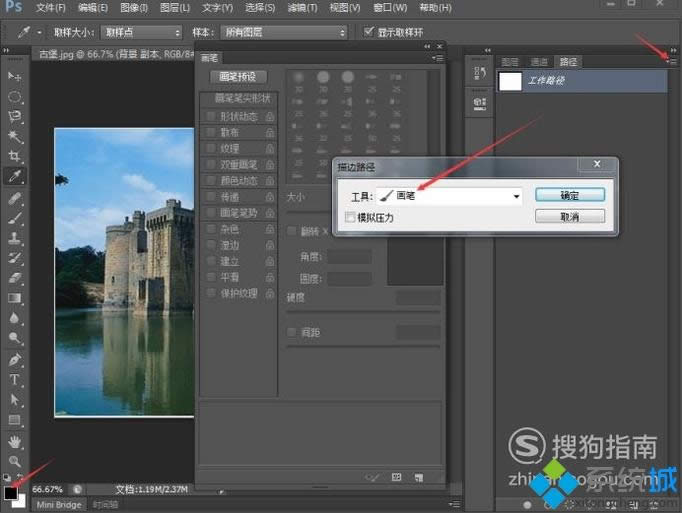Select the Healing Brush tool

click(x=14, y=198)
